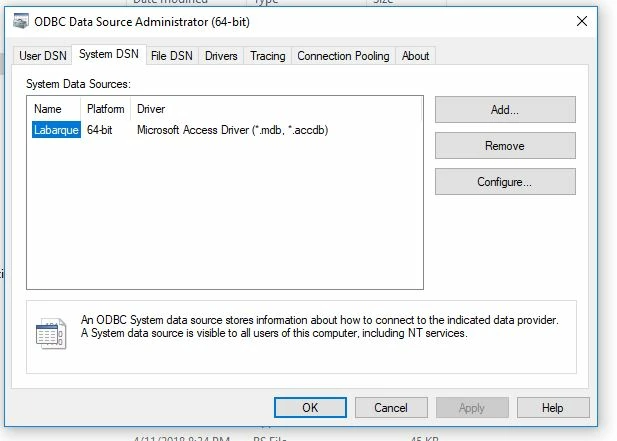
Task: Remove the selected data source
Action: tap(505, 146)
